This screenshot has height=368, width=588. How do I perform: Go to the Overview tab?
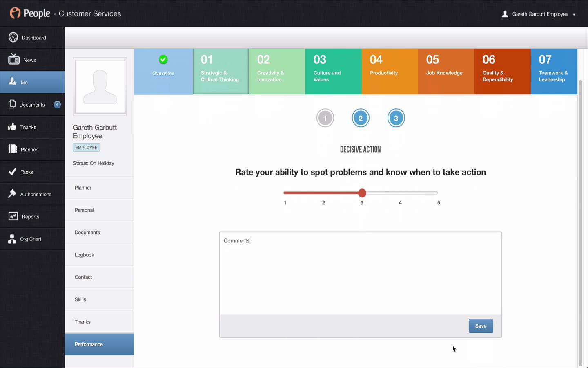163,72
